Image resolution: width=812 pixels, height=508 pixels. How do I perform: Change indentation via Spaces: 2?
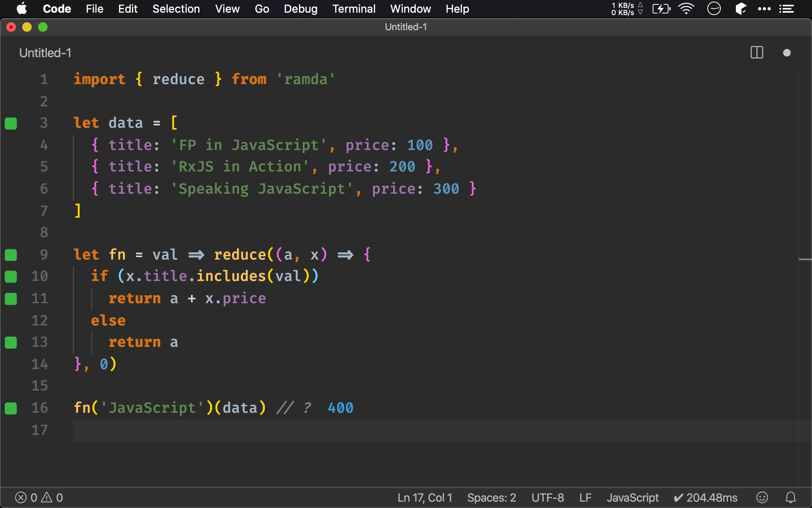click(492, 498)
